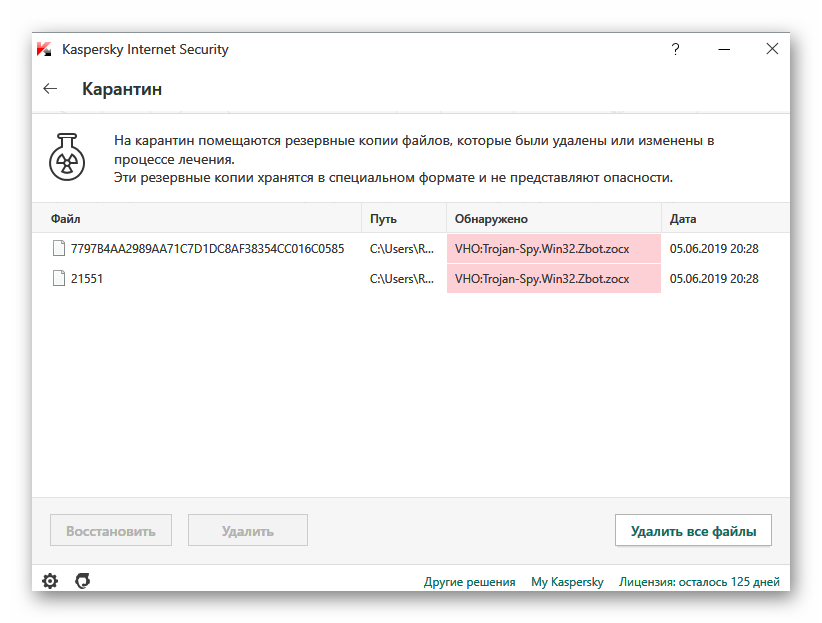Sort by the Обнаружено column header
The height and width of the screenshot is (623, 822).
click(x=490, y=218)
